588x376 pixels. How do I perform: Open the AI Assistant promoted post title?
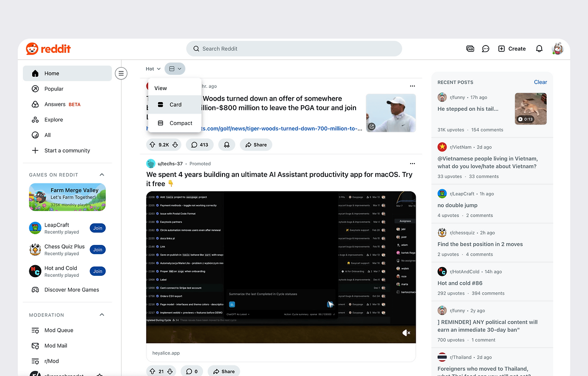[x=279, y=179]
